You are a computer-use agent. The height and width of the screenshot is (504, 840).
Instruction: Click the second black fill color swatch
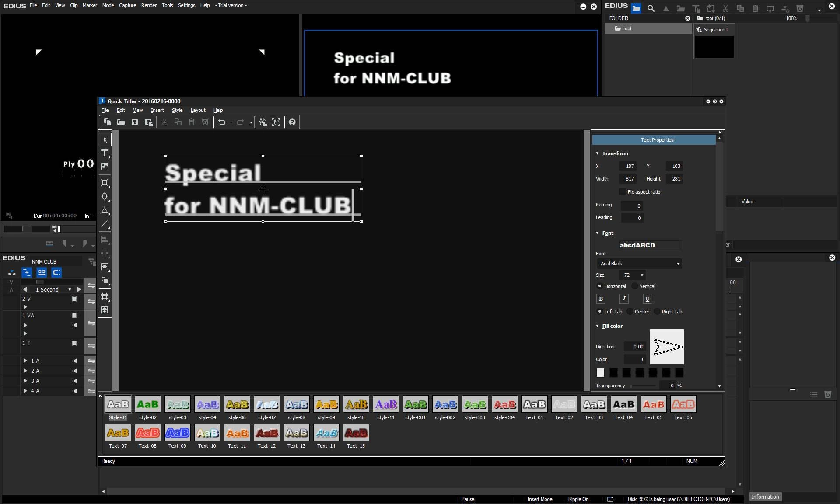[626, 373]
